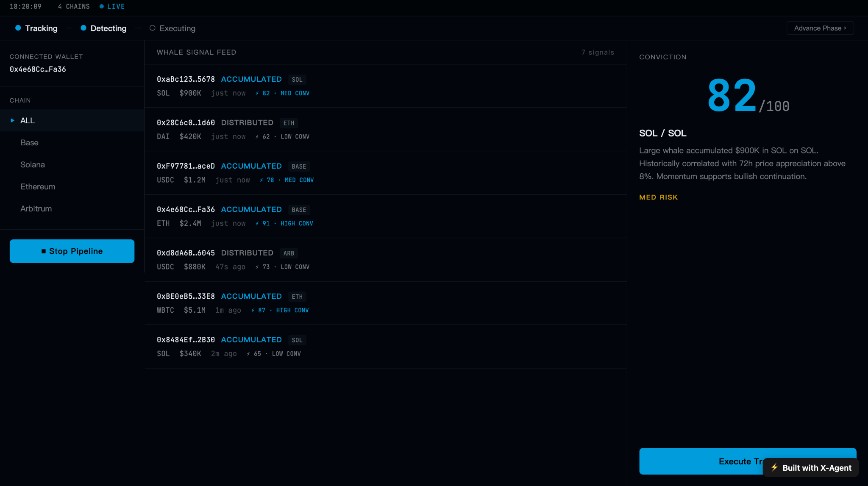Click the 4 CHAINS status text

[x=74, y=6]
